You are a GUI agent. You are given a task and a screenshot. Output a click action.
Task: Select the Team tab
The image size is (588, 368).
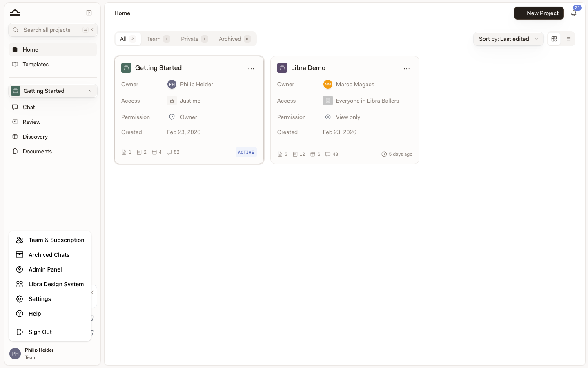158,39
